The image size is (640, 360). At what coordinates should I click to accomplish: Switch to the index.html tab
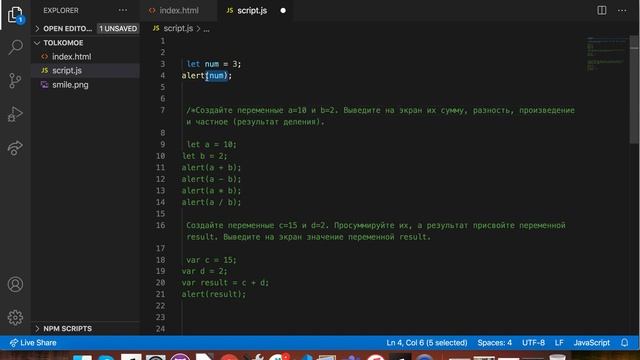click(179, 11)
